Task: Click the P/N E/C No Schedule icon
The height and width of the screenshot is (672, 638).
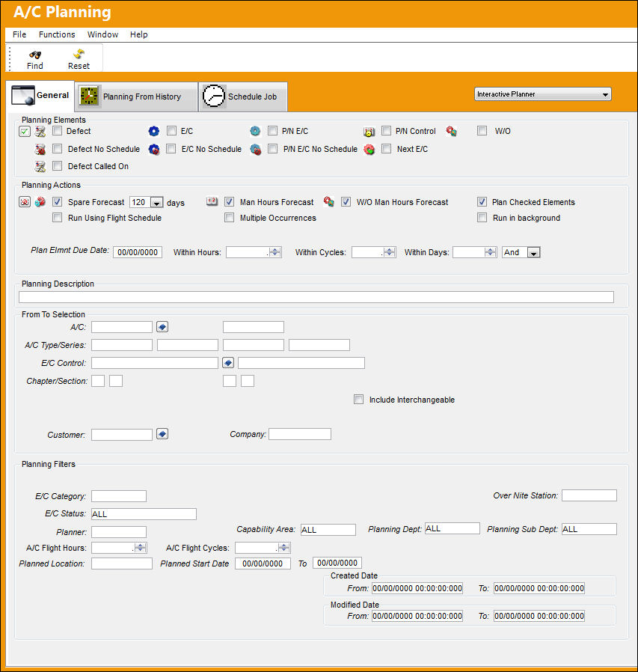Action: pos(255,150)
